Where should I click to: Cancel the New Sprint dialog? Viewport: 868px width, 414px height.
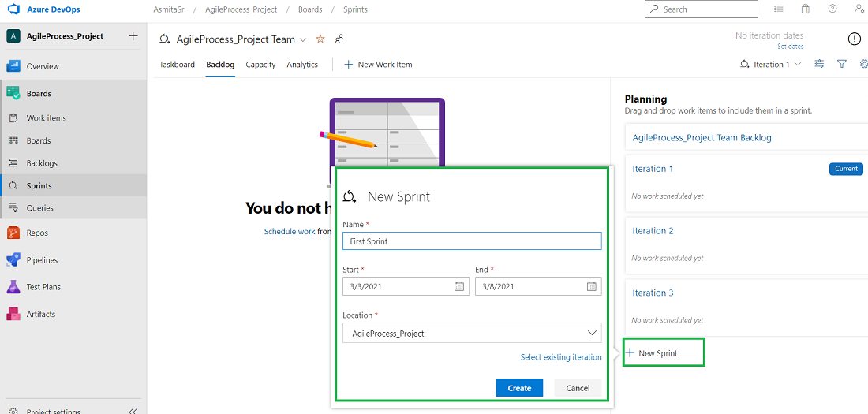pyautogui.click(x=578, y=387)
